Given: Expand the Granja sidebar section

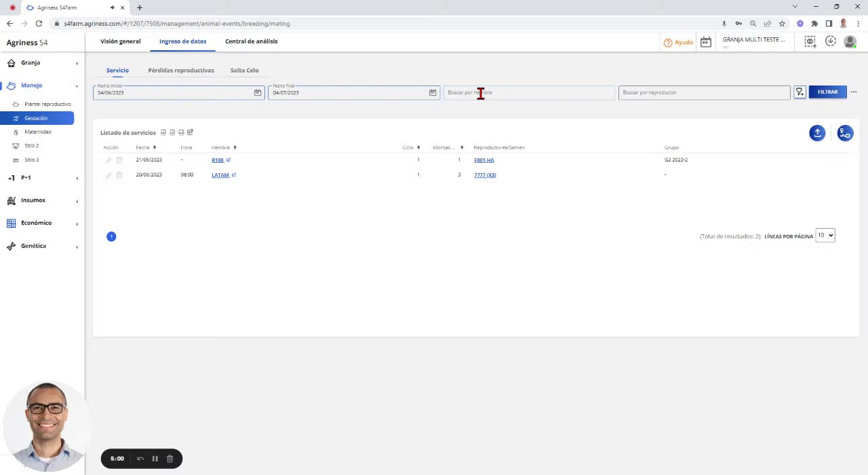Looking at the screenshot, I should click(42, 62).
